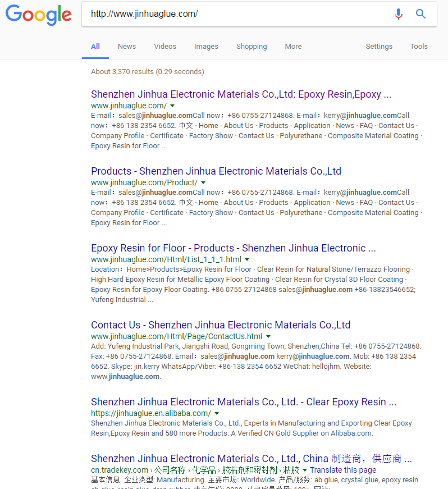Click snippet starting 'Add: Yufeng Industrial Park'
Viewport: 448px width, 489px height.
(x=256, y=361)
